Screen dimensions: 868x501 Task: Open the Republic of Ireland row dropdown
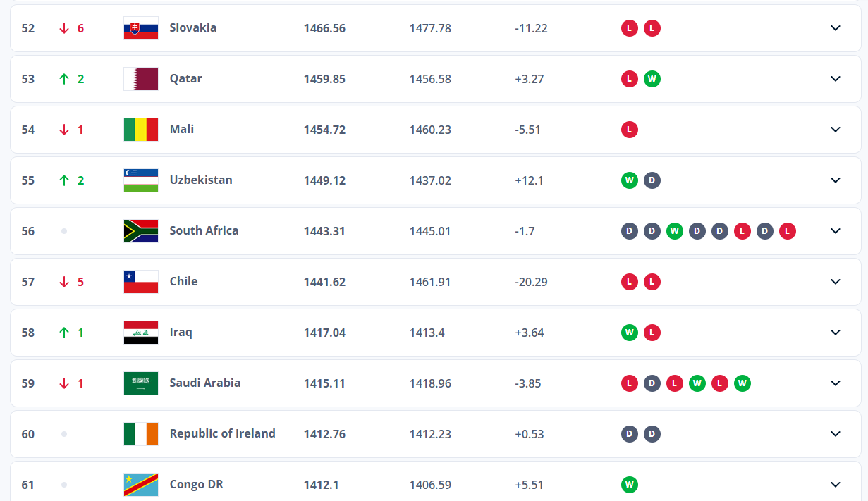coord(836,434)
